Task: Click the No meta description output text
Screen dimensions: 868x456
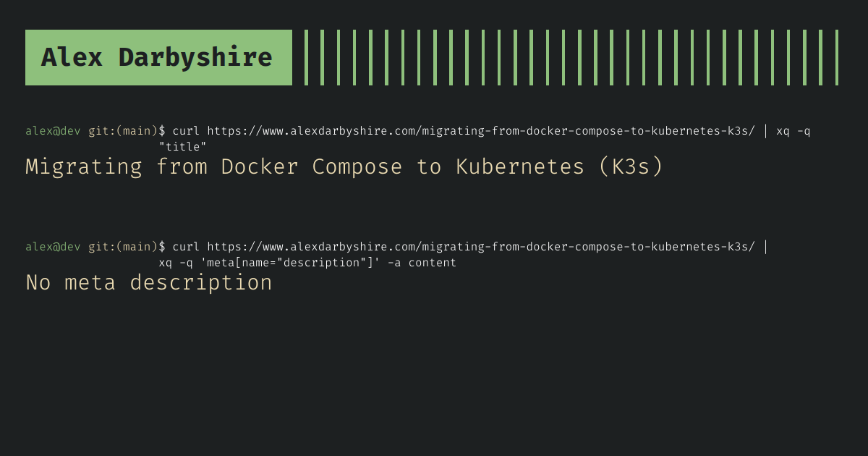Action: tap(148, 282)
